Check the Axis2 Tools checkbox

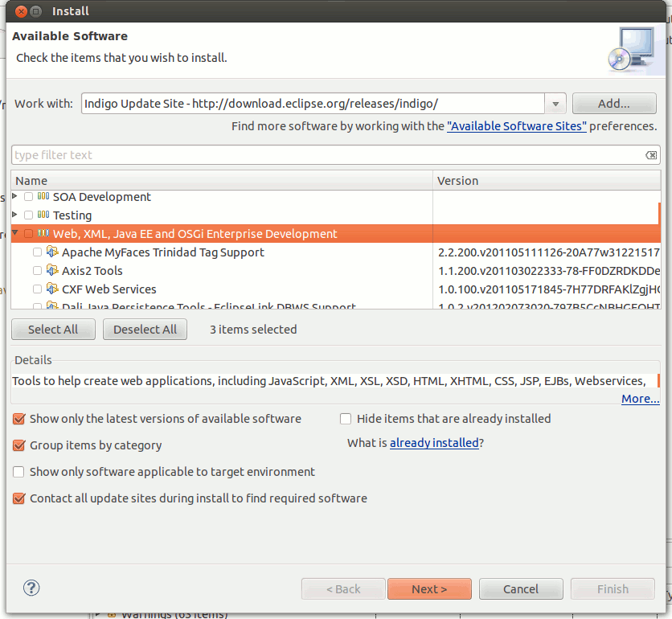pos(37,270)
